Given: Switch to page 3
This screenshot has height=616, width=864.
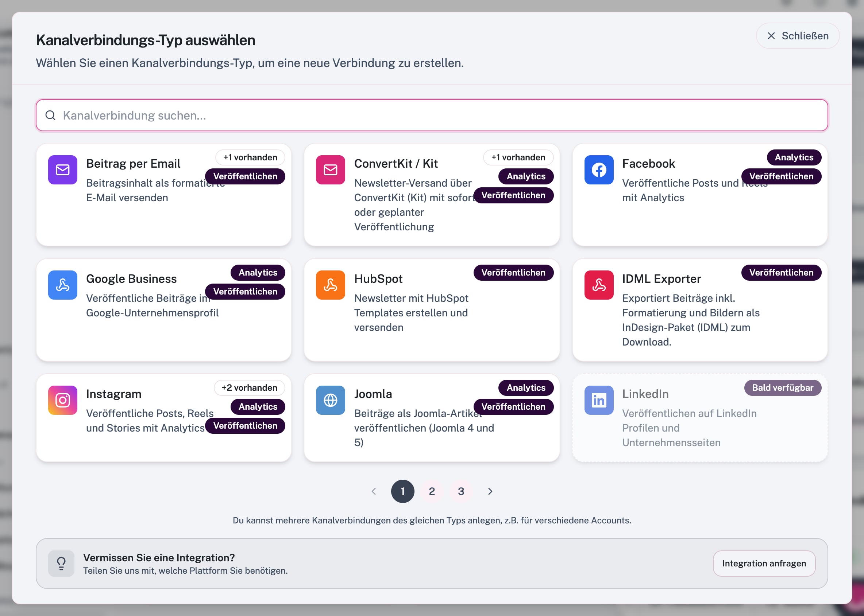Looking at the screenshot, I should (461, 491).
